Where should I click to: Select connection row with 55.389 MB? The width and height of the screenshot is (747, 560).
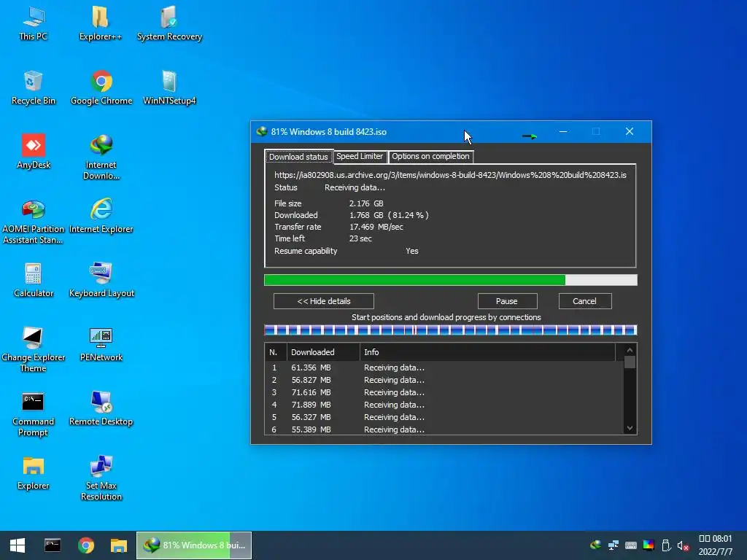[x=444, y=429]
